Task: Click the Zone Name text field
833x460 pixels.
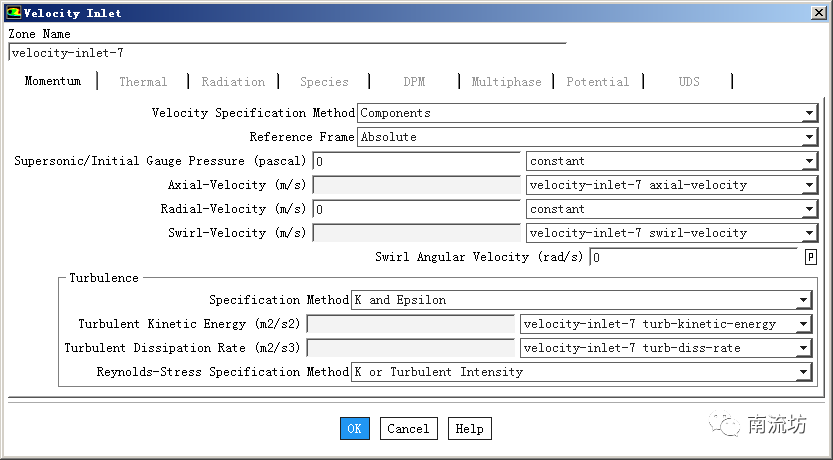Action: coord(286,53)
